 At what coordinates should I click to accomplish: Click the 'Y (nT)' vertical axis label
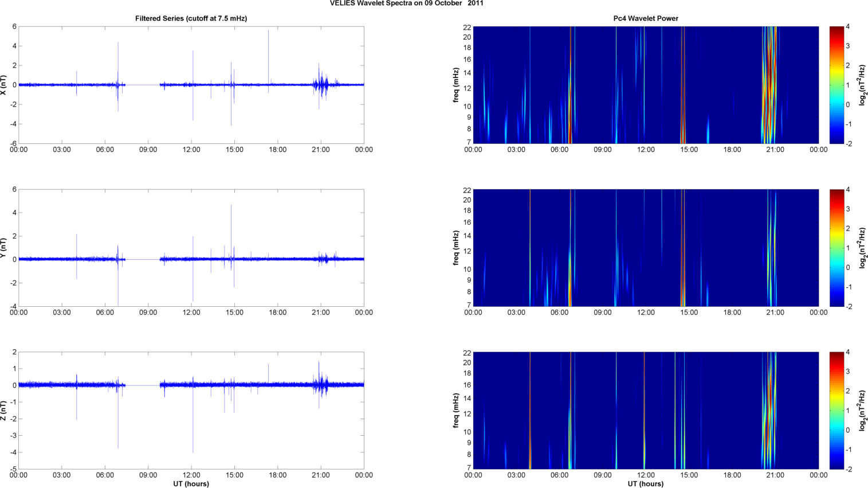[x=4, y=248]
